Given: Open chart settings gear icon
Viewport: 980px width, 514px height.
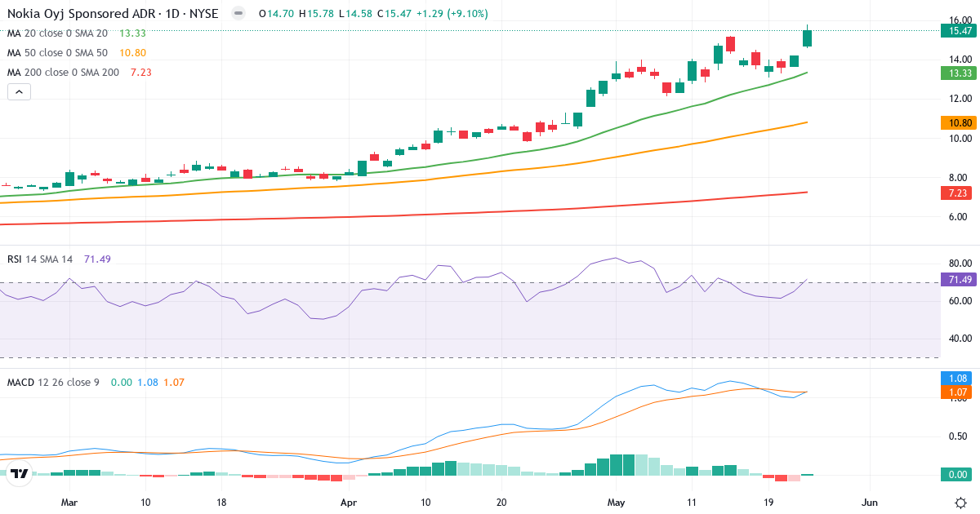Looking at the screenshot, I should pyautogui.click(x=960, y=503).
